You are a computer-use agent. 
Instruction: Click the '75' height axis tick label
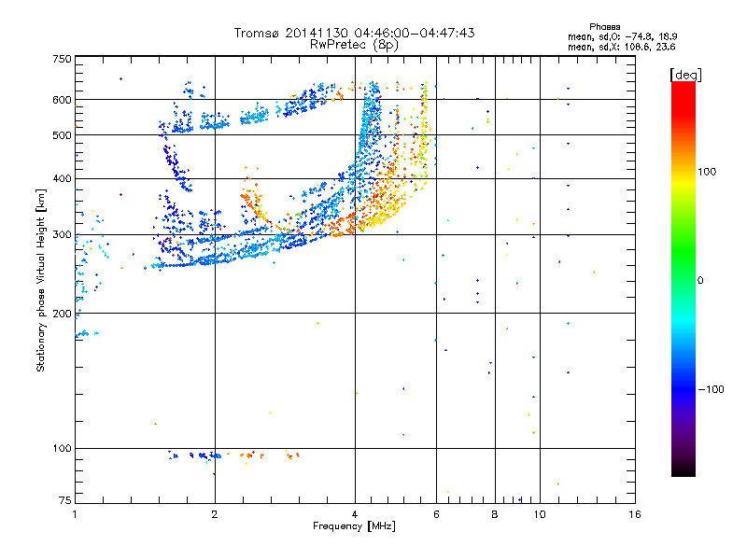coord(65,500)
